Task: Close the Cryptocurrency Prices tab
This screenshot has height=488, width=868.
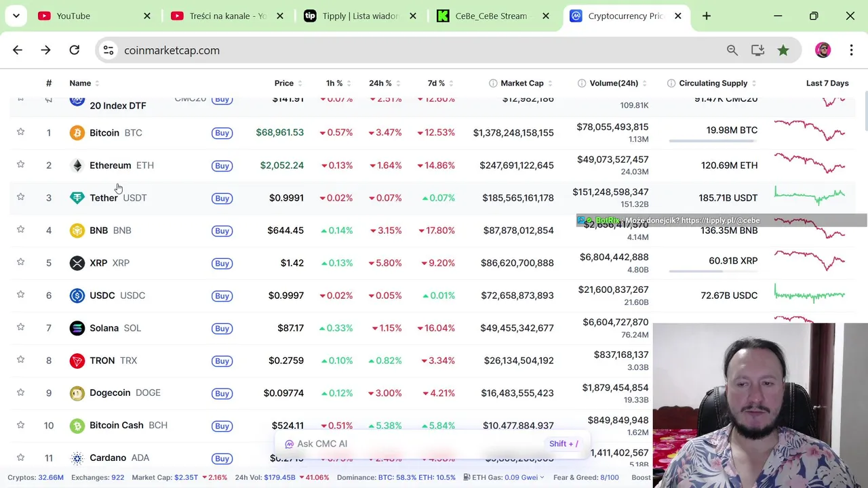Action: tap(677, 16)
